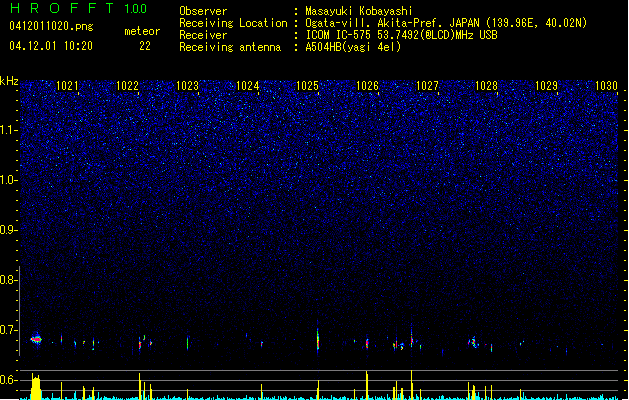
Task: Click the 0.7 kHz frequency label
Action: [x=8, y=330]
